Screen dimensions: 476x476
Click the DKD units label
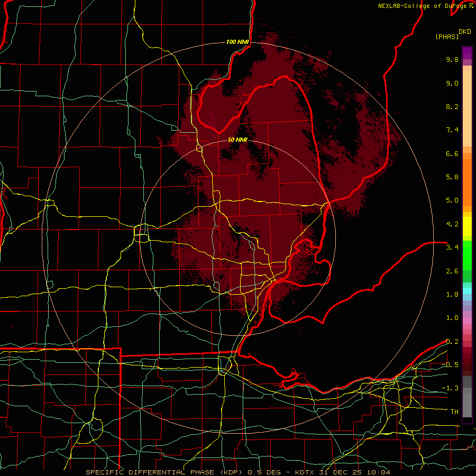point(464,32)
